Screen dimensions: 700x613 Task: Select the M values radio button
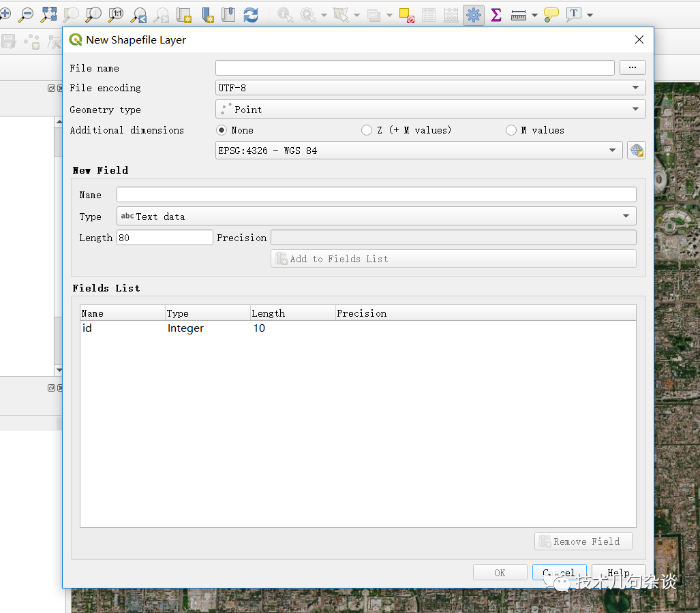click(x=511, y=130)
